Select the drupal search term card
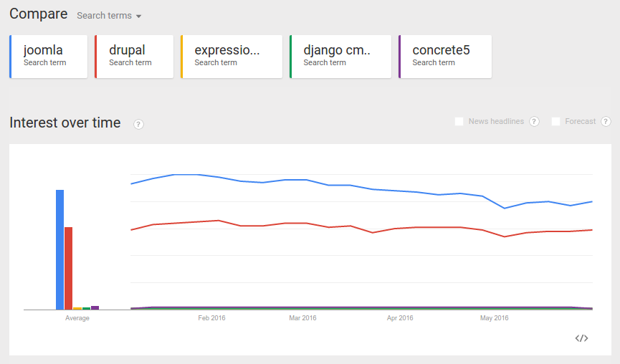The image size is (620, 364). pos(135,56)
